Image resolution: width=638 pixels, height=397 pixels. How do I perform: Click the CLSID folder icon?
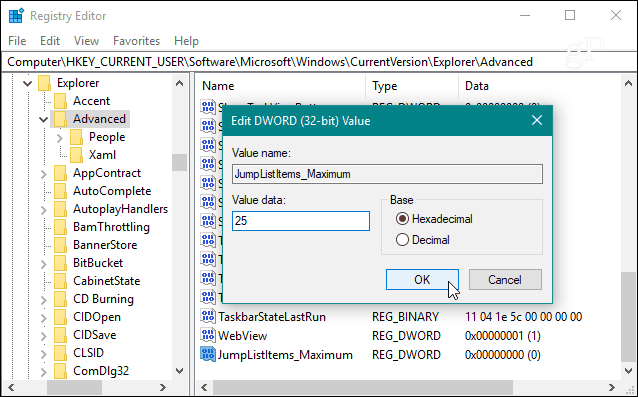(x=60, y=353)
